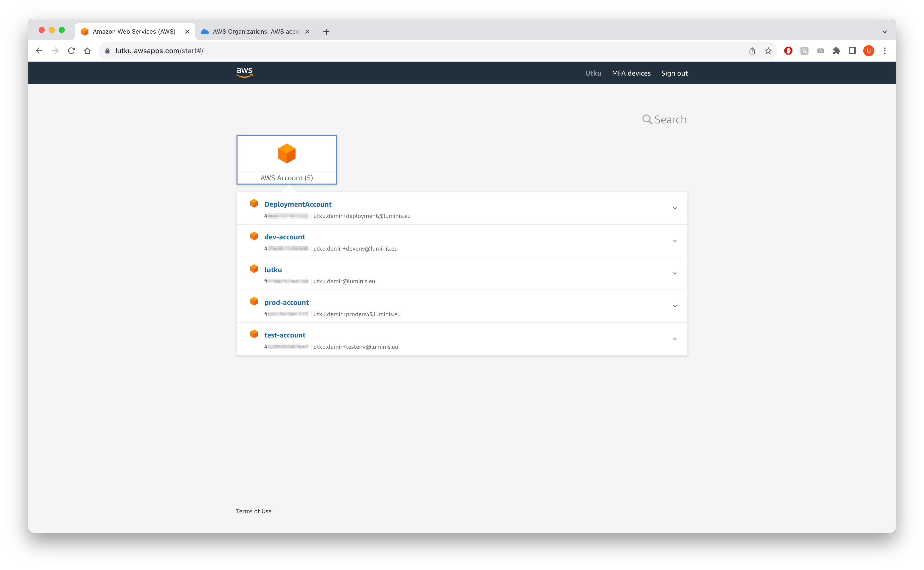Image resolution: width=924 pixels, height=570 pixels.
Task: Open Terms of Use link
Action: point(254,511)
